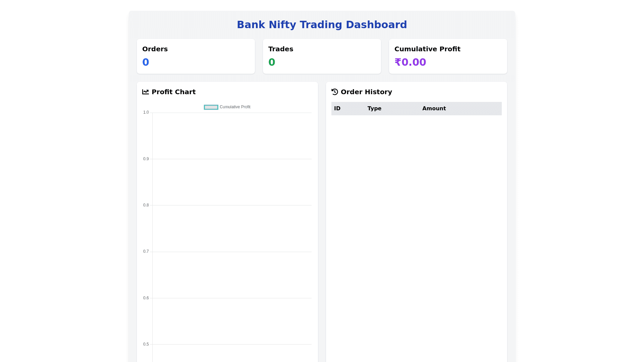Click the blue Orders count value
The image size is (644, 362).
pos(146,62)
